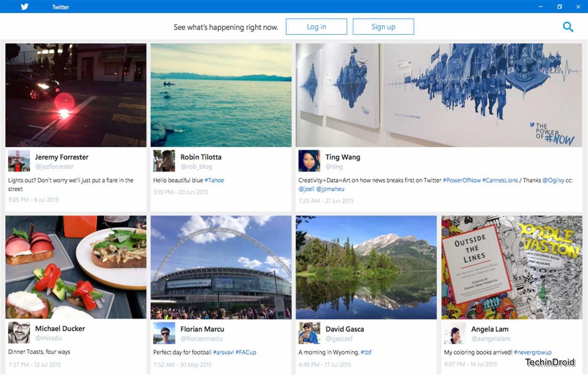This screenshot has height=375, width=588.
Task: Click the @rob_blog handle
Action: [196, 167]
